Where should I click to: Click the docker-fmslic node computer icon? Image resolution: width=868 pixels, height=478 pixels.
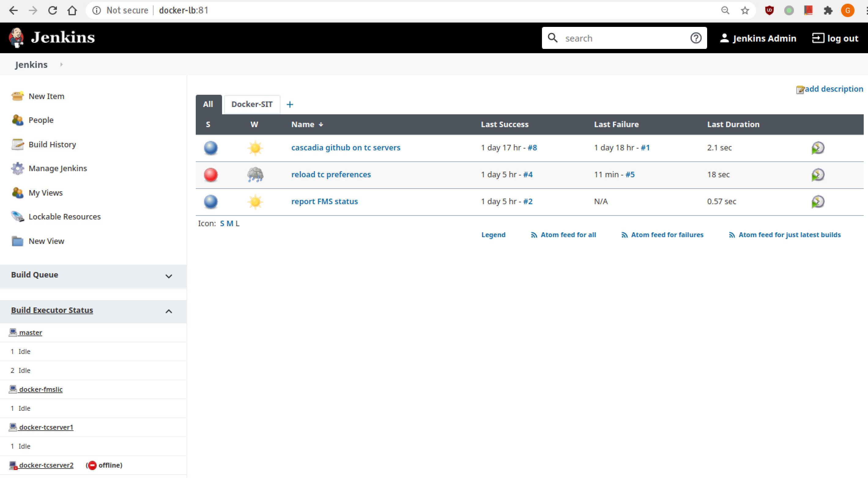coord(13,389)
